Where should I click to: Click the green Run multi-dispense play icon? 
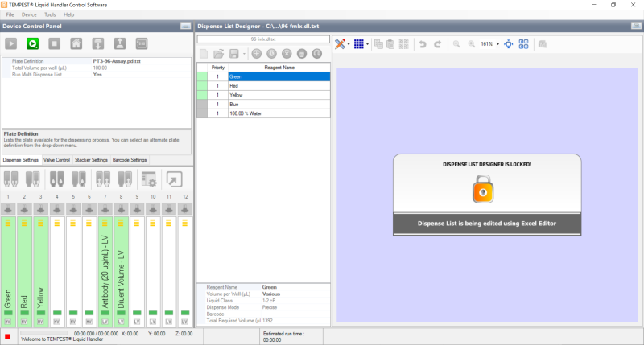[x=32, y=43]
